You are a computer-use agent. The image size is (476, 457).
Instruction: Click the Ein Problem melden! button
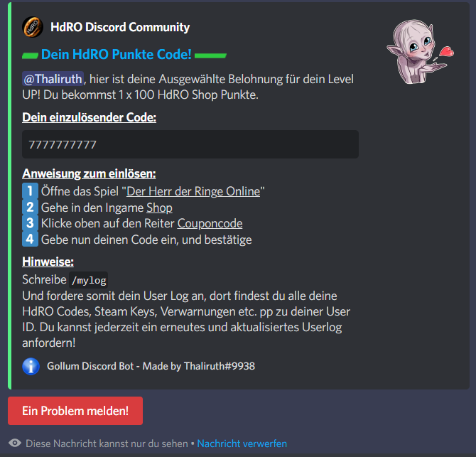(75, 411)
